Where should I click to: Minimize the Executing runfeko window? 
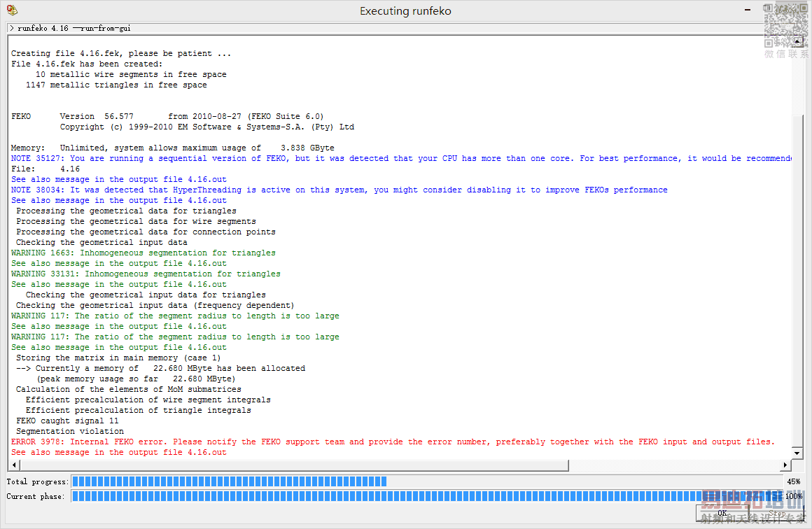(x=748, y=10)
